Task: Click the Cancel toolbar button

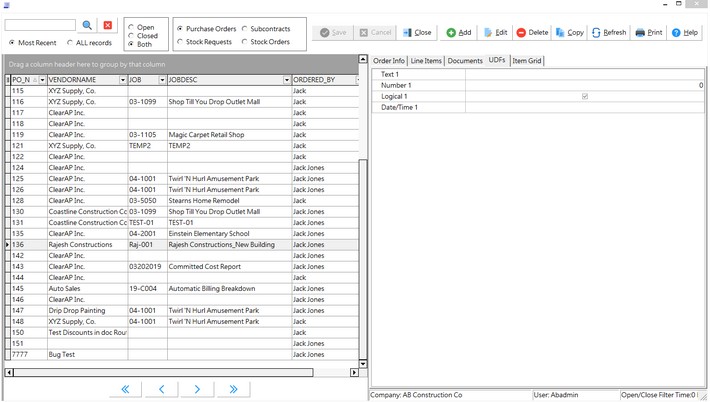Action: (375, 33)
